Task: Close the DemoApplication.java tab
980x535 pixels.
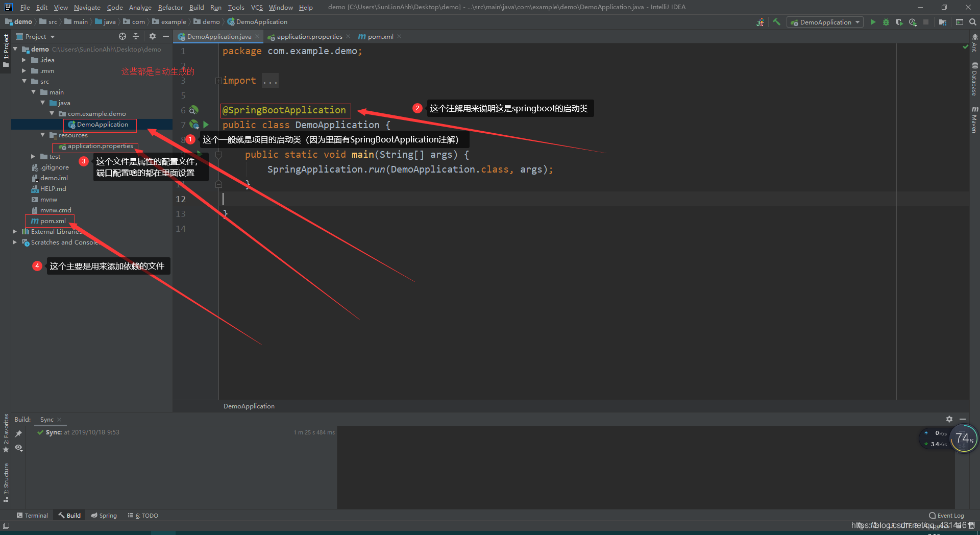Action: (257, 36)
